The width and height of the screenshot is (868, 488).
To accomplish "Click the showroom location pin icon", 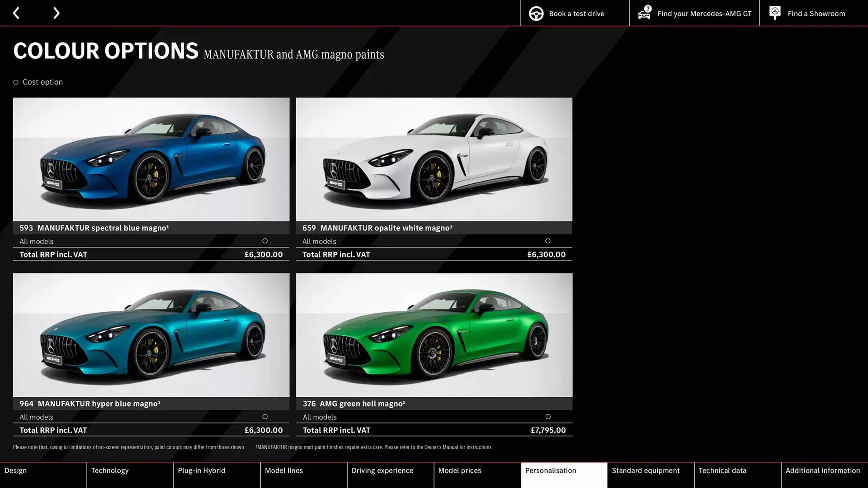I will point(775,13).
